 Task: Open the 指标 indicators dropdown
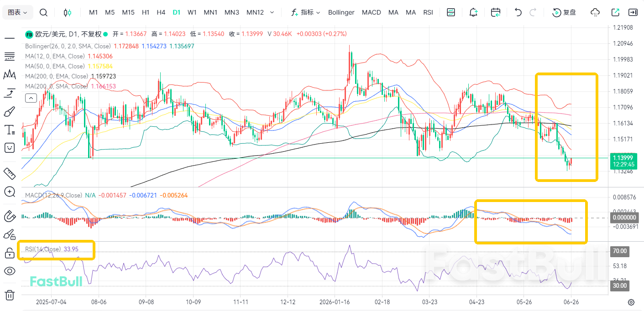coord(306,12)
